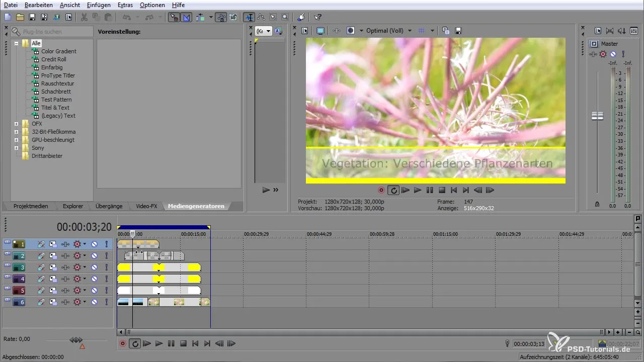
Task: Click the Plug-Ins suchen search field
Action: (x=52, y=31)
